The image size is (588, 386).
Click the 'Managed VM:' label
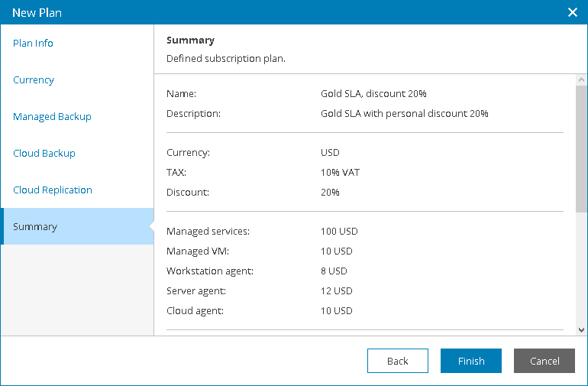(x=198, y=251)
